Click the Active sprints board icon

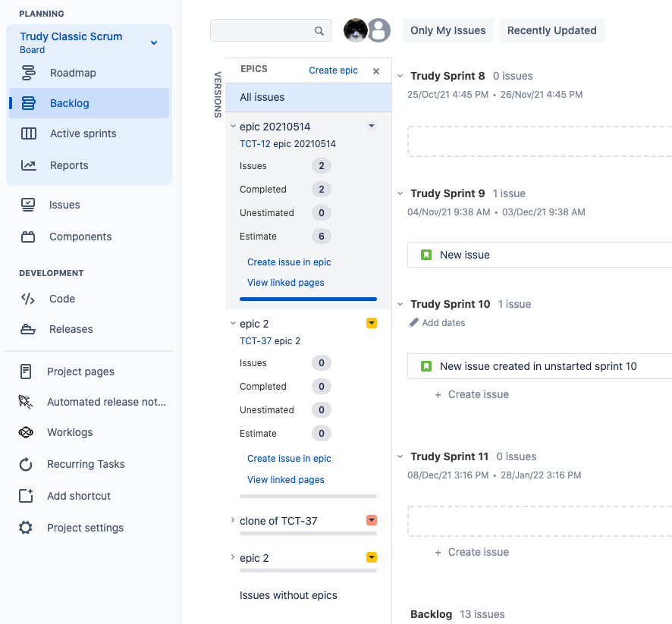[x=29, y=133]
